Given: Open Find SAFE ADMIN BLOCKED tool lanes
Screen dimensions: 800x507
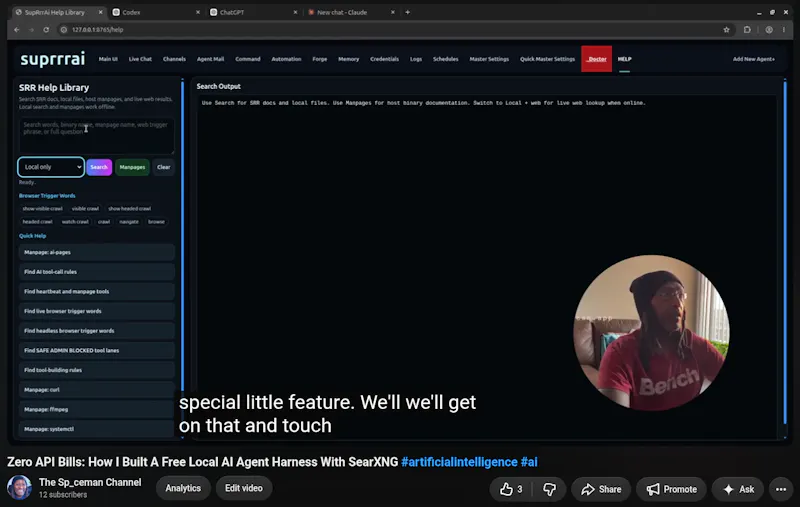Looking at the screenshot, I should (96, 350).
